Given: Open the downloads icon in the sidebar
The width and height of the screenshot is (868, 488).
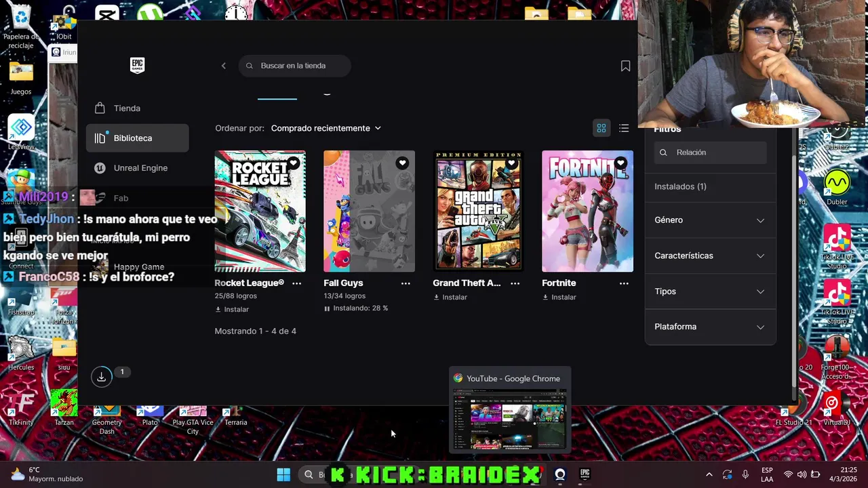Looking at the screenshot, I should click(x=101, y=377).
